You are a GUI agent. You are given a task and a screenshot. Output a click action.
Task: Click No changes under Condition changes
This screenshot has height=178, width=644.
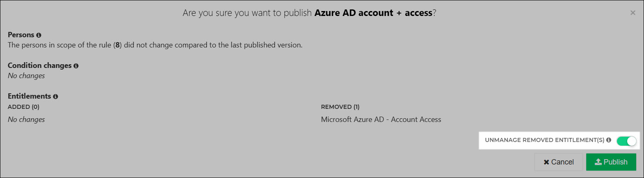pos(26,76)
